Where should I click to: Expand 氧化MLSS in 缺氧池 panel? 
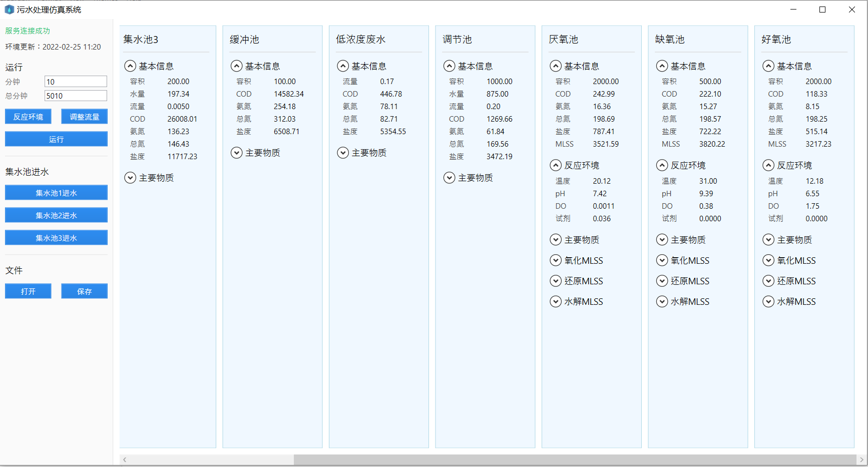(662, 260)
